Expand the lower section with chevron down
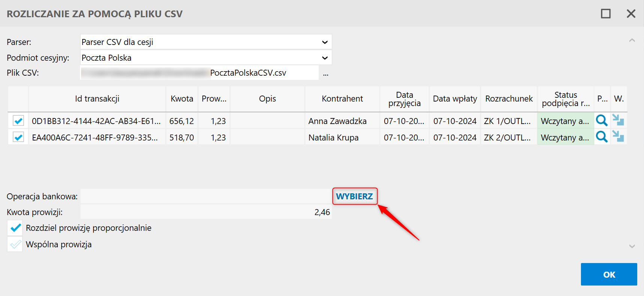The image size is (644, 296). point(632,246)
